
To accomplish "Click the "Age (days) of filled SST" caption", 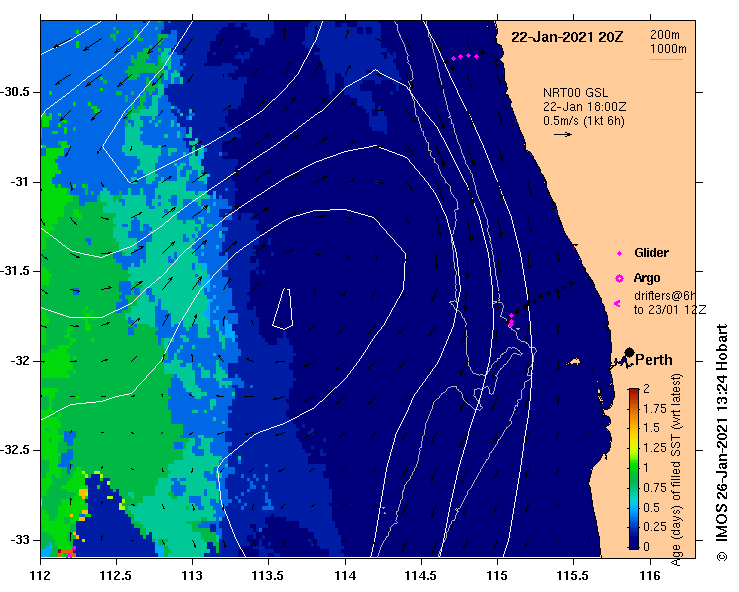I will [677, 469].
